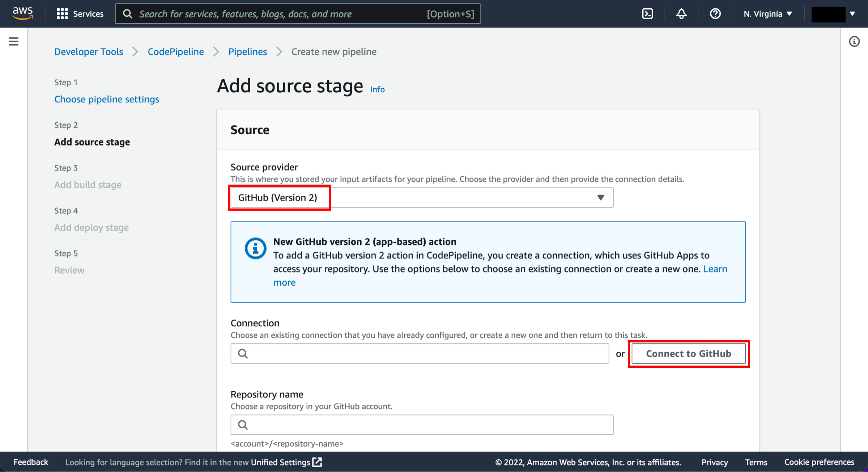Image resolution: width=868 pixels, height=472 pixels.
Task: Click the 'Step 5' label
Action: (x=66, y=253)
